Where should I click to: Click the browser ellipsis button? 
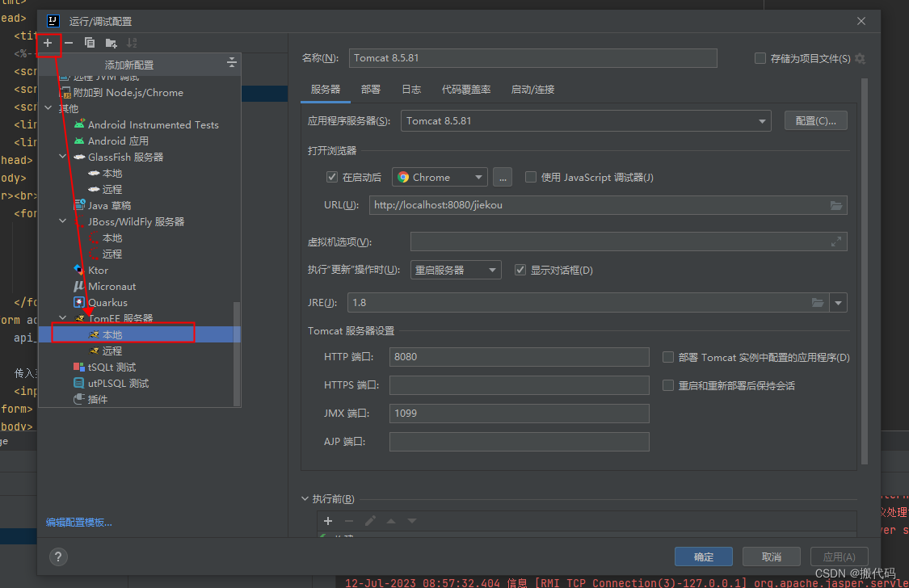click(x=503, y=177)
